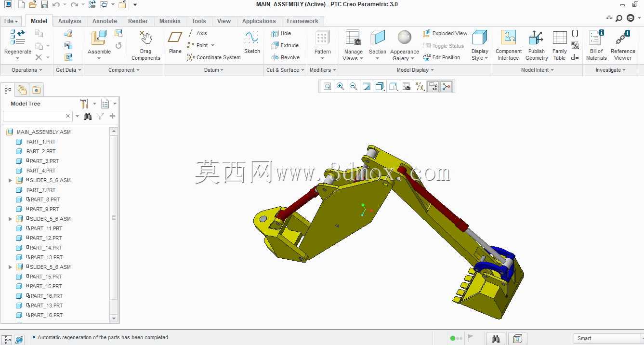Click Zoom Out in graphics toolbar

coord(354,86)
